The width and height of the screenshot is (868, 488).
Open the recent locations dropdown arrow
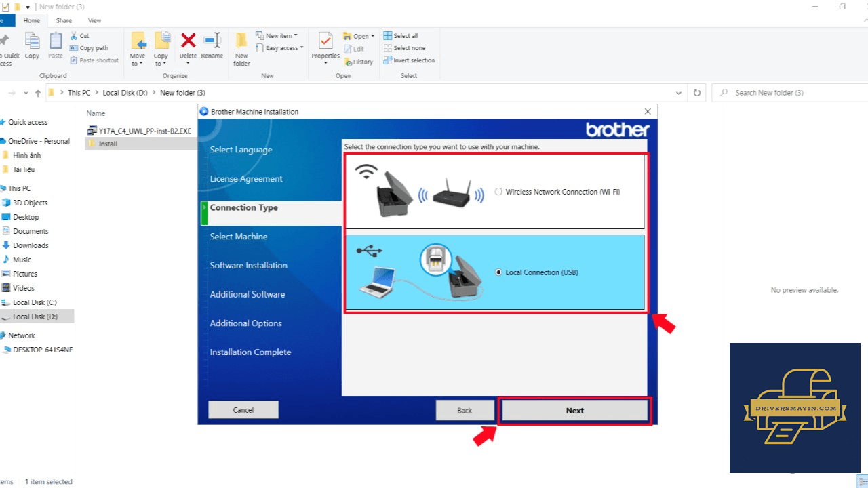point(26,93)
